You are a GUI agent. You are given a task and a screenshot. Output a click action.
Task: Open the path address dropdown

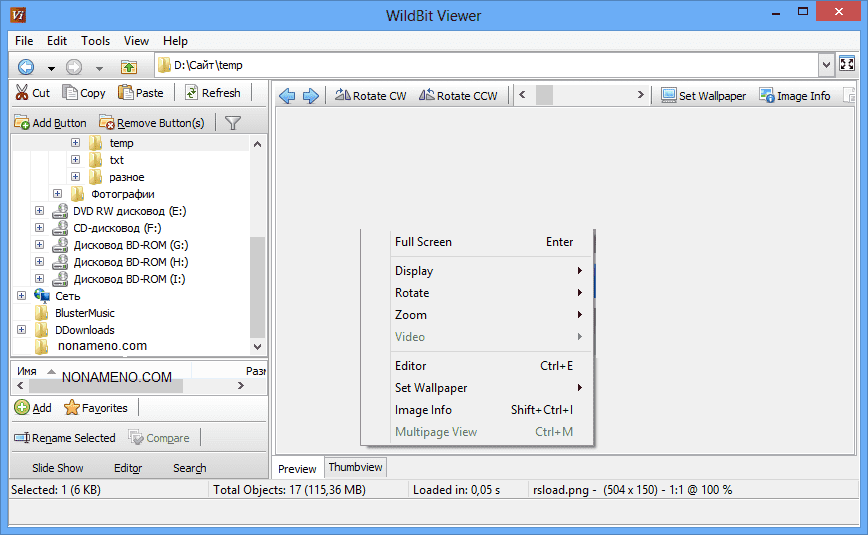(826, 65)
